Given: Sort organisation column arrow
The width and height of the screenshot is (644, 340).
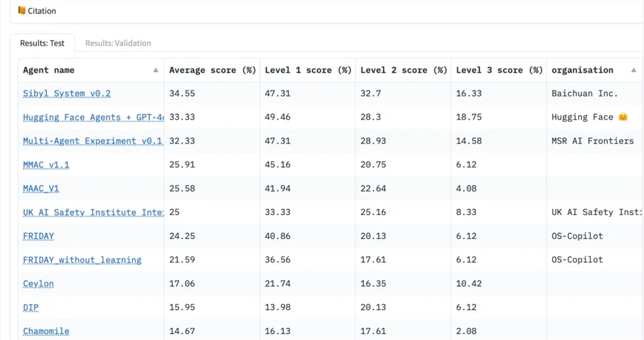Looking at the screenshot, I should [634, 70].
